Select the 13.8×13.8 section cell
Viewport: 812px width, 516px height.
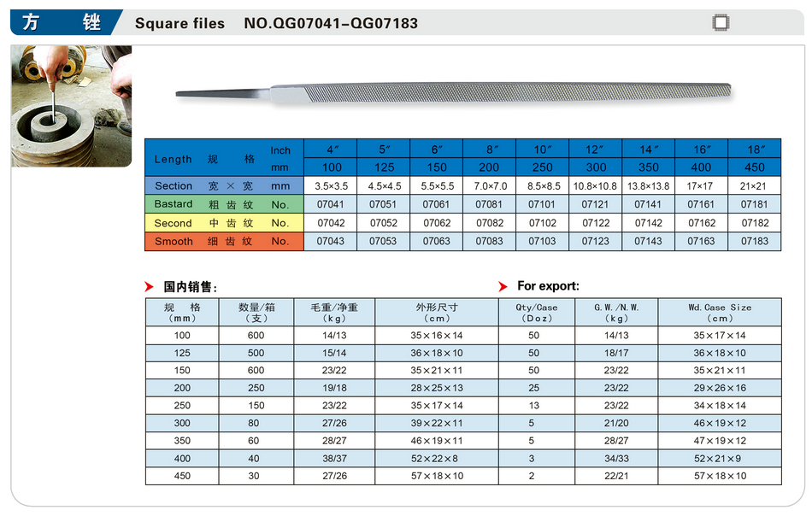click(649, 185)
